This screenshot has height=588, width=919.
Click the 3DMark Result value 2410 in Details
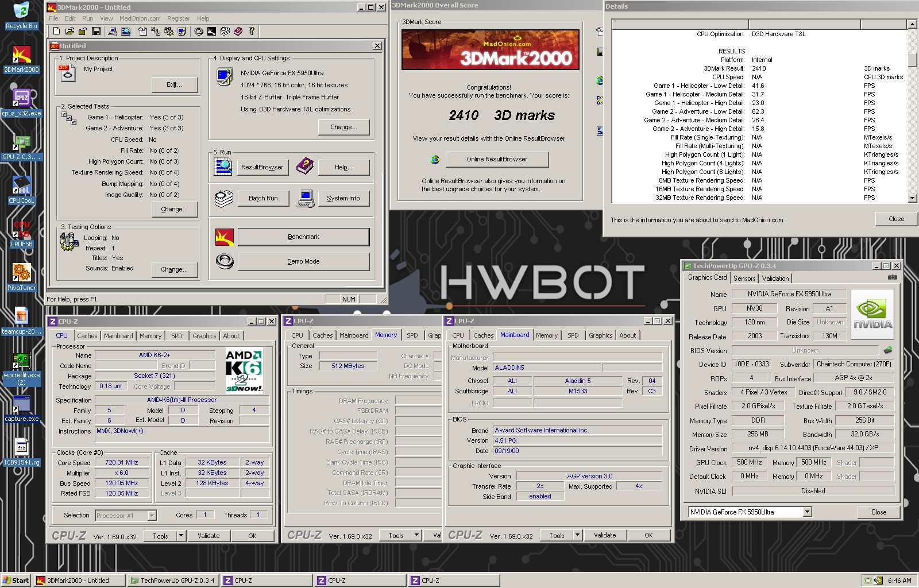pos(759,68)
